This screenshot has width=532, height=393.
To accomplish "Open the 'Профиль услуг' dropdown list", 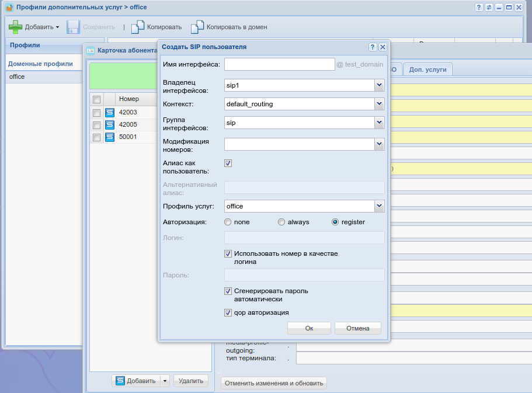I will pyautogui.click(x=379, y=206).
